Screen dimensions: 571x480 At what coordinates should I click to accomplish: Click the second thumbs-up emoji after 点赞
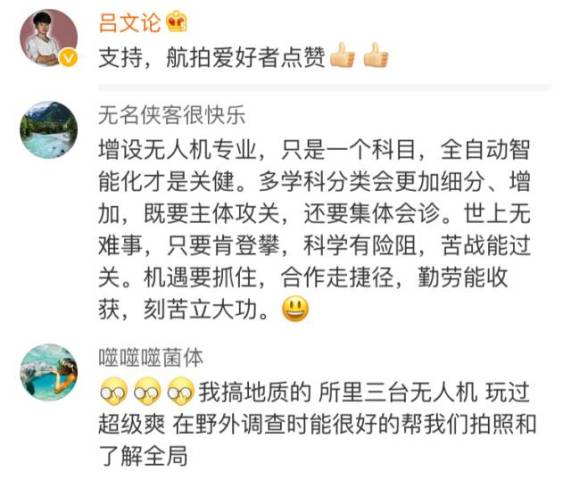376,56
